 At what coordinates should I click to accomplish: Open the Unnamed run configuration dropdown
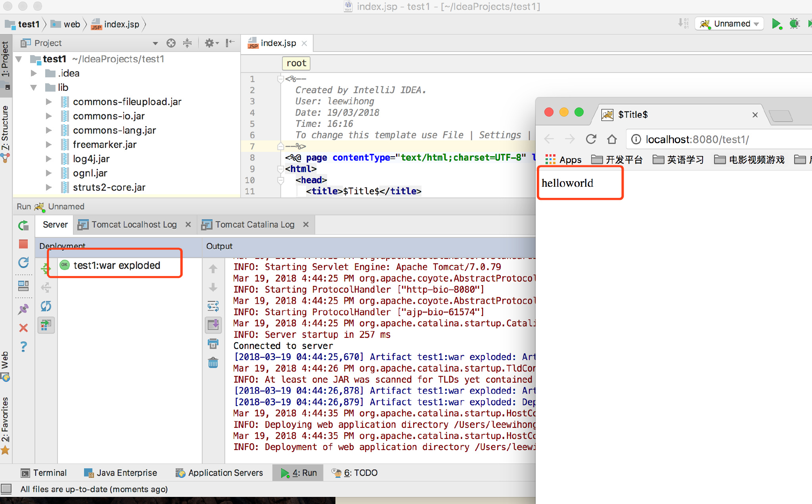[x=729, y=24]
